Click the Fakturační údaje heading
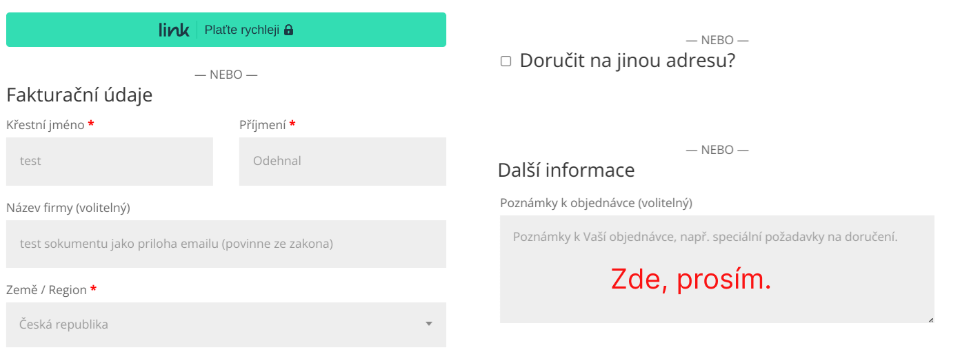 click(x=79, y=95)
